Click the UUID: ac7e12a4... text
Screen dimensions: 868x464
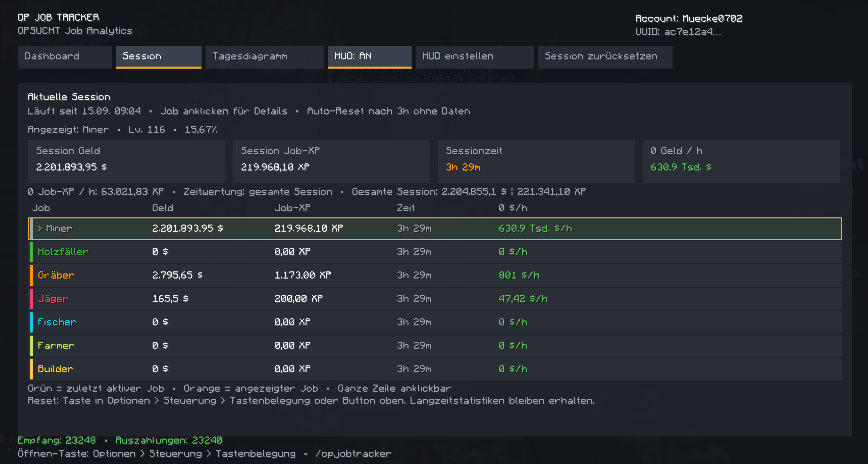click(x=678, y=32)
